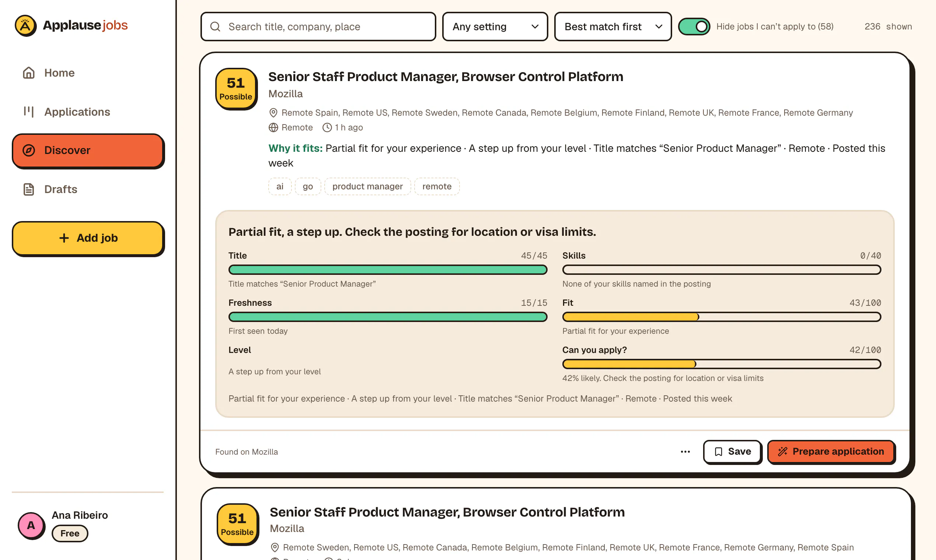Open Applications in the sidebar
This screenshot has width=936, height=560.
click(x=88, y=112)
